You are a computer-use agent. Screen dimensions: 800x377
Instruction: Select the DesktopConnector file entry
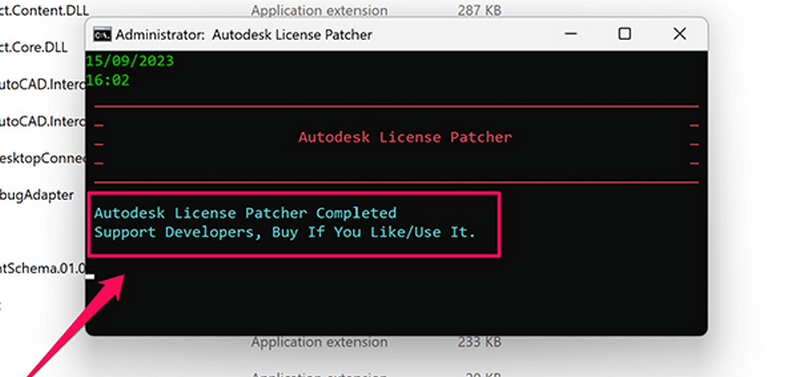(43, 158)
